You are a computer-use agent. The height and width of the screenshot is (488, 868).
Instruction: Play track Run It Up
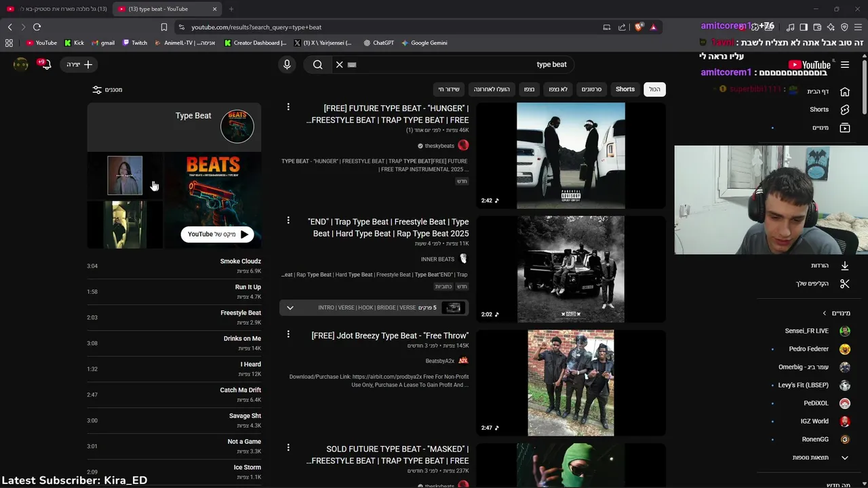(x=174, y=291)
